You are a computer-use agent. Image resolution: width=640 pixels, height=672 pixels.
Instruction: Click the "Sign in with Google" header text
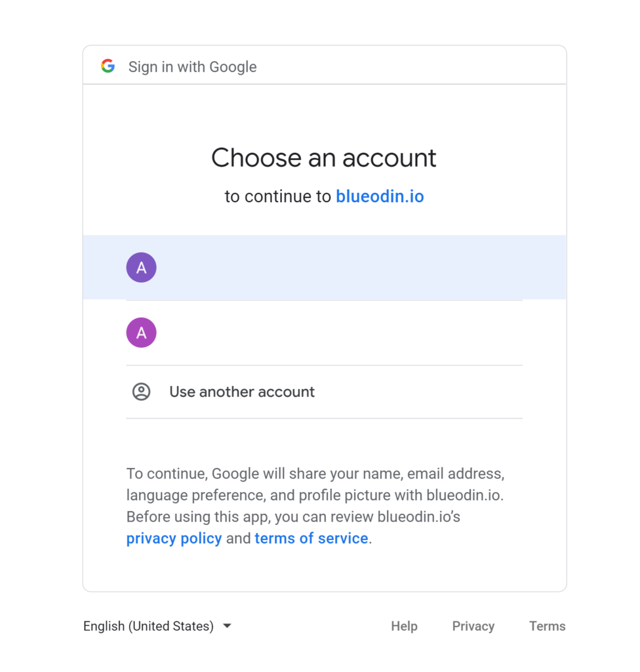[x=191, y=66]
